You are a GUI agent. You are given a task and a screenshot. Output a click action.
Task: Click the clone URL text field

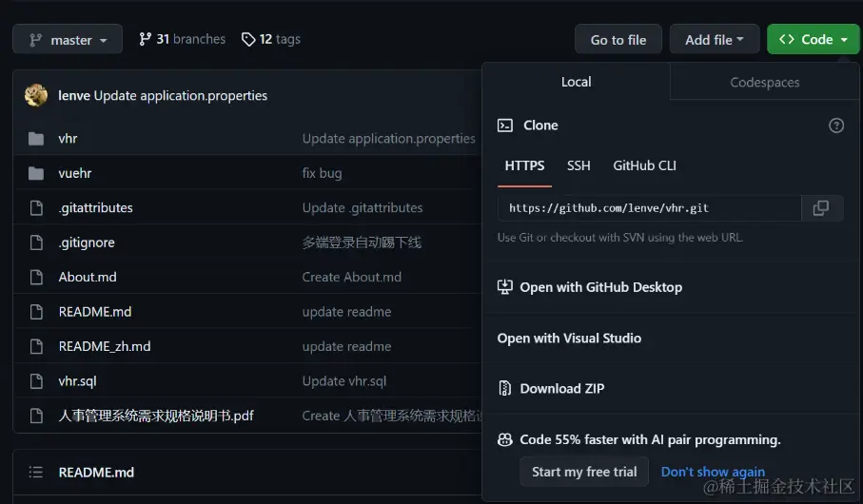(x=650, y=208)
